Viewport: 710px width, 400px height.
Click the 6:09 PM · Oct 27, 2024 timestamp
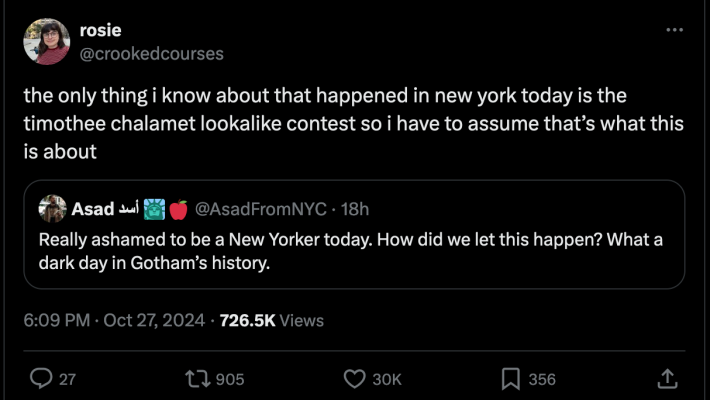tap(116, 321)
